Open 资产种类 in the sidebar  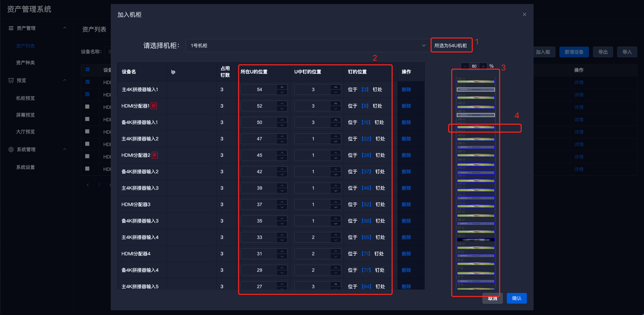click(26, 63)
